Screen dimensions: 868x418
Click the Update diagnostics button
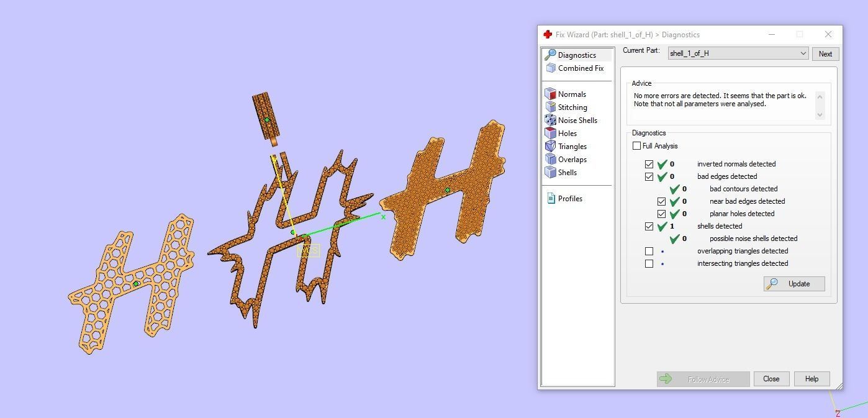(x=794, y=284)
